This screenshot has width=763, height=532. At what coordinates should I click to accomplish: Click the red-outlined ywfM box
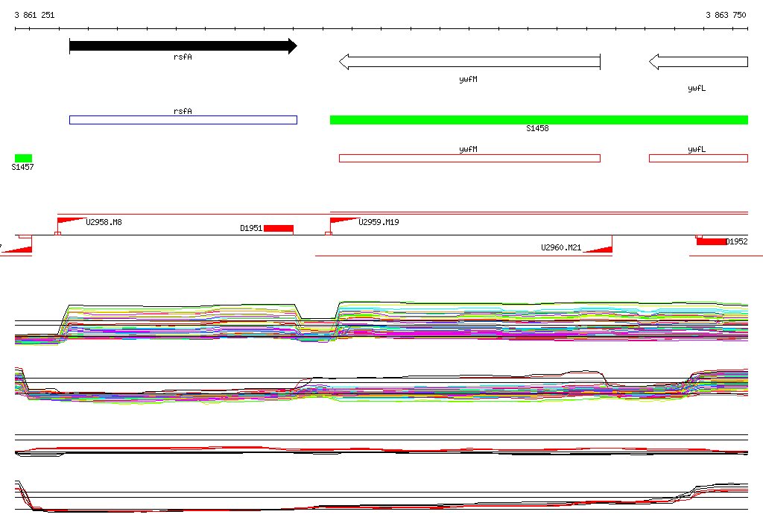pos(469,158)
